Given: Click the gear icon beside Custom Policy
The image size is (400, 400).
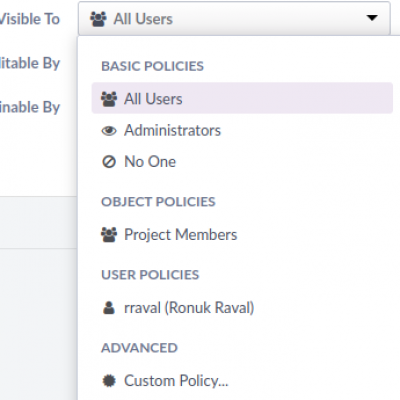Looking at the screenshot, I should click(109, 381).
